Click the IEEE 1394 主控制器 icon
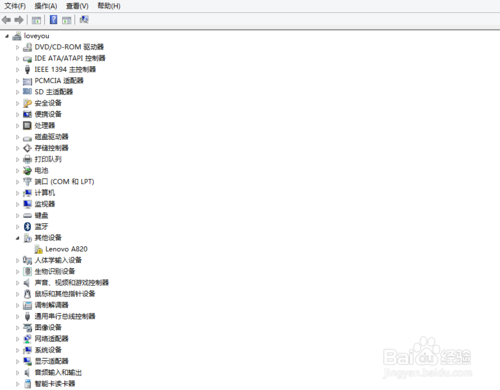Viewport: 500px width, 390px height. tap(27, 70)
